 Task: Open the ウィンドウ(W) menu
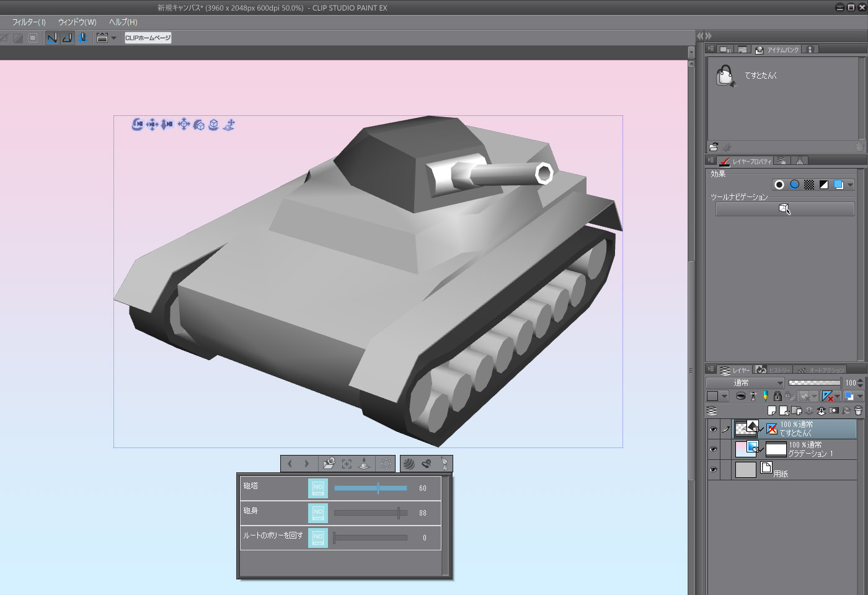(77, 22)
